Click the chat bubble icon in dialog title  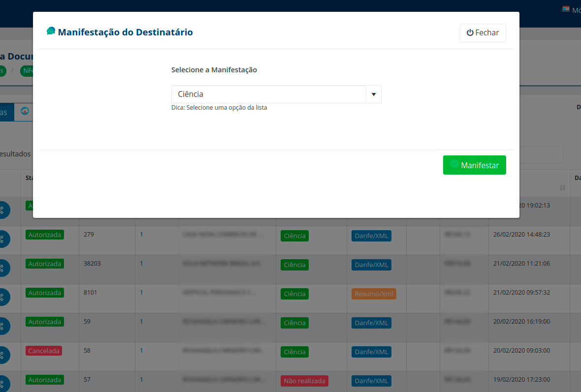(51, 31)
